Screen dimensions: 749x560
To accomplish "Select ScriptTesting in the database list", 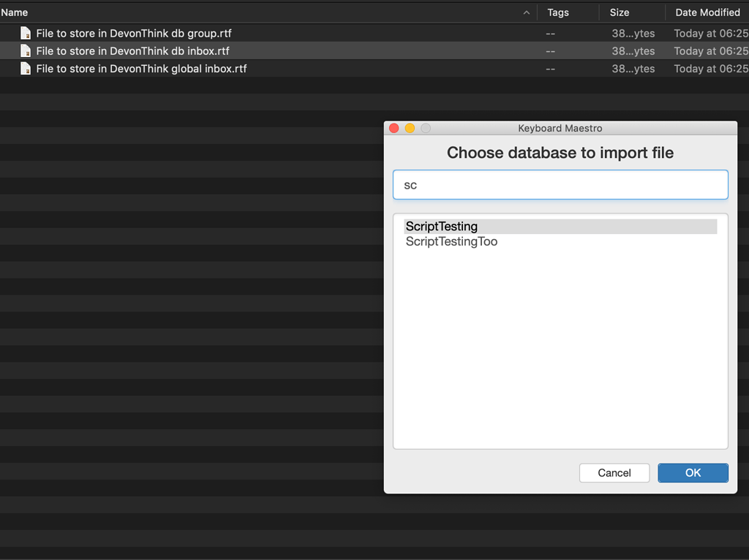I will point(560,227).
